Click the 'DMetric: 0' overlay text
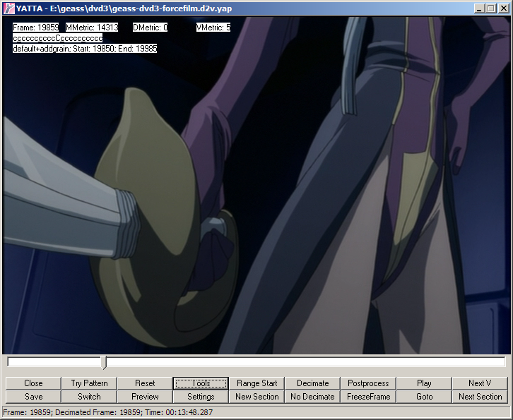Screen dimensions: 513x420 point(151,28)
